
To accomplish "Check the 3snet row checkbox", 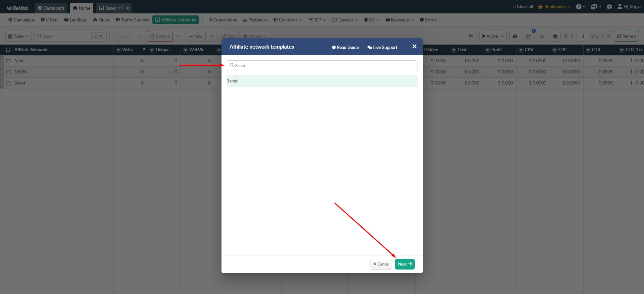I will tap(8, 83).
